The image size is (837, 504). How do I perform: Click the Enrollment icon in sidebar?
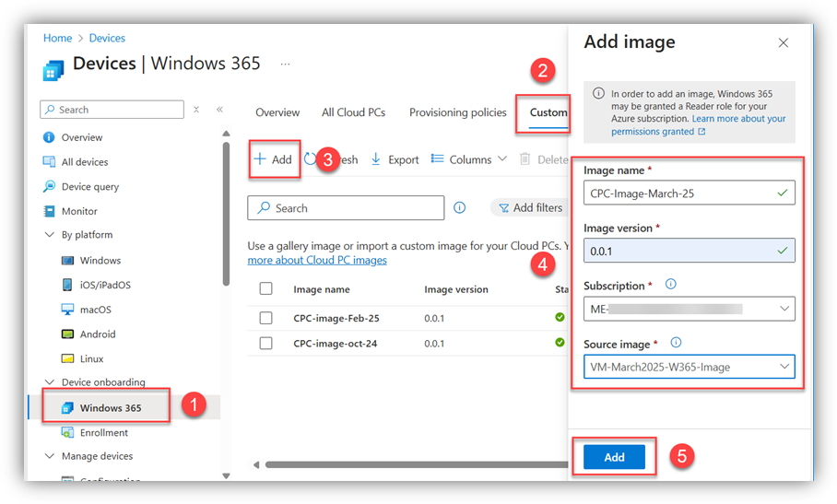click(x=68, y=432)
